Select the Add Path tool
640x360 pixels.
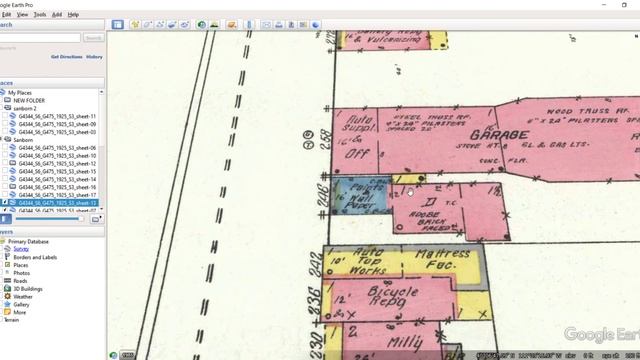click(160, 24)
